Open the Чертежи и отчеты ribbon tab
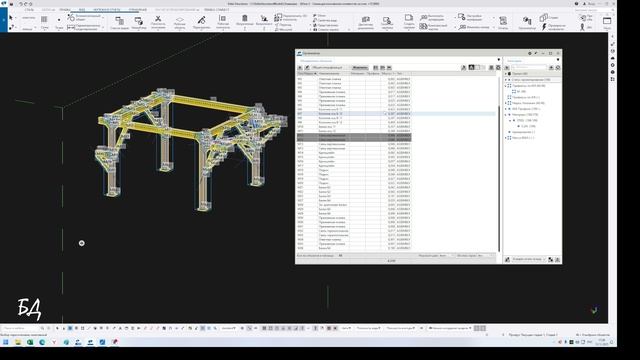Screen dimensions: 640x360 click(107, 9)
